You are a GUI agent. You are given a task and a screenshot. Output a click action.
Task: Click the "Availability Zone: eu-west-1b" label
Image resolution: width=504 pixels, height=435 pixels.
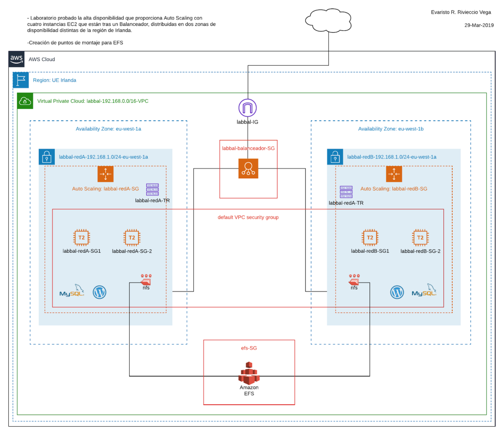(390, 129)
